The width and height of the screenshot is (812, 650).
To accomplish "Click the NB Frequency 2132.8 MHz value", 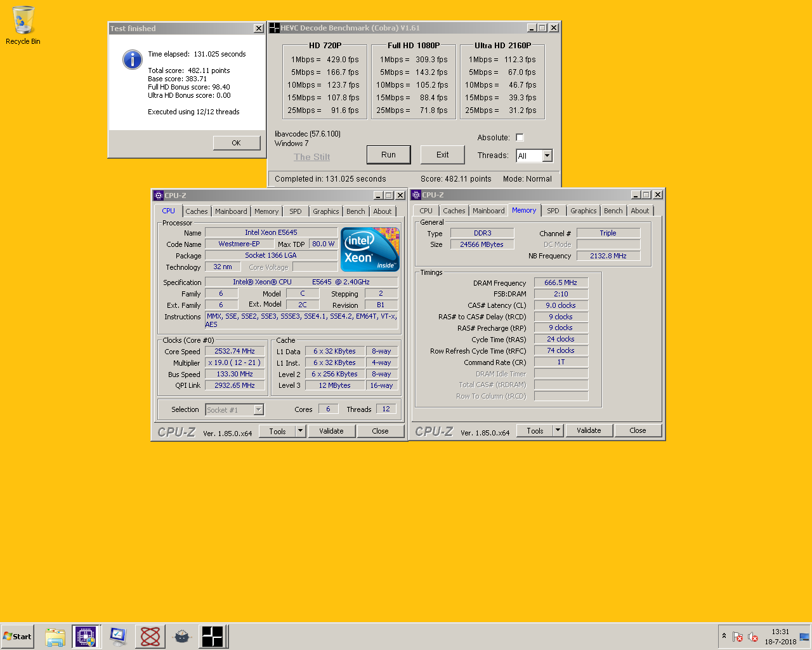I will (x=608, y=256).
